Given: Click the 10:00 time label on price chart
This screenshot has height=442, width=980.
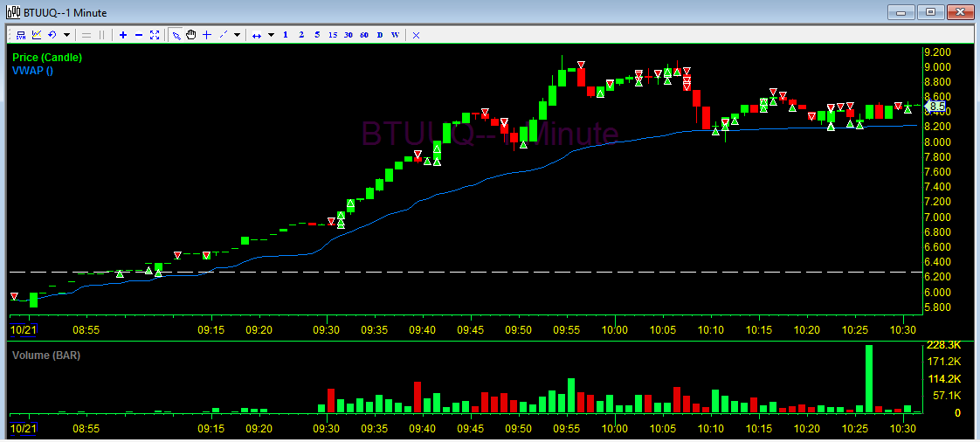Looking at the screenshot, I should click(x=615, y=329).
